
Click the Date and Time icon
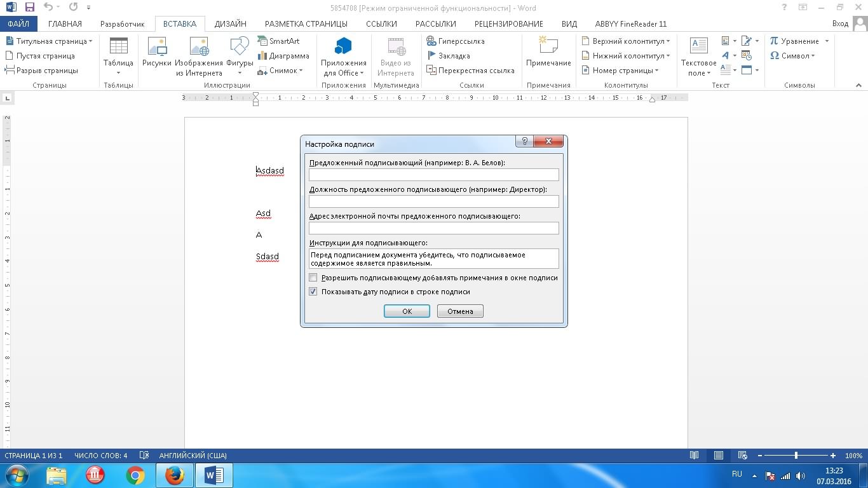click(x=747, y=55)
